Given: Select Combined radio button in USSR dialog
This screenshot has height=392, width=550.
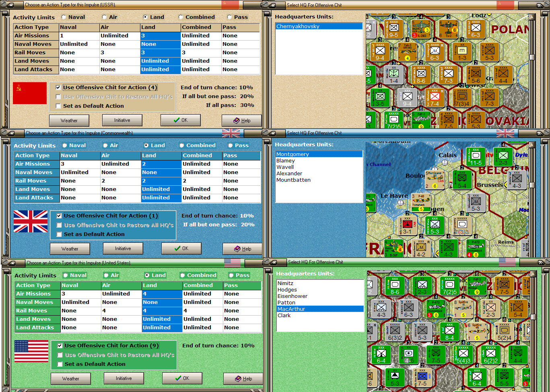Looking at the screenshot, I should coord(181,17).
